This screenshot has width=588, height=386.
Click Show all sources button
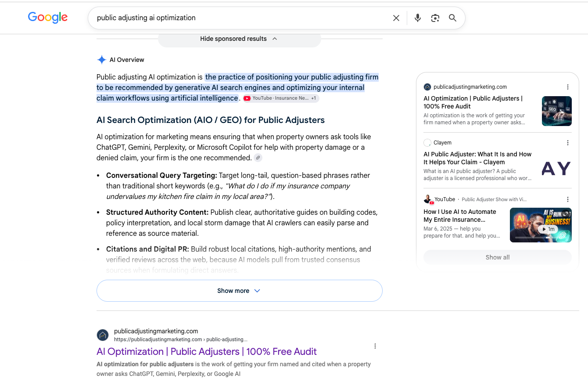coord(498,257)
